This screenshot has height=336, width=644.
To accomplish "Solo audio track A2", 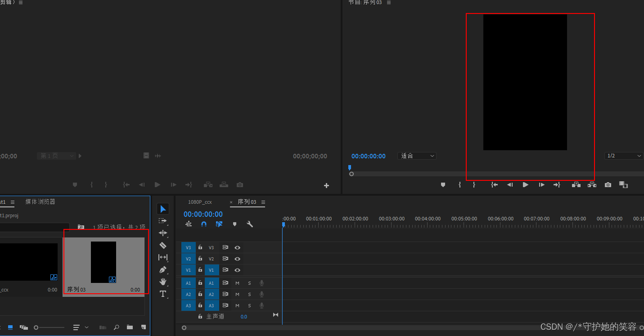I will 249,294.
